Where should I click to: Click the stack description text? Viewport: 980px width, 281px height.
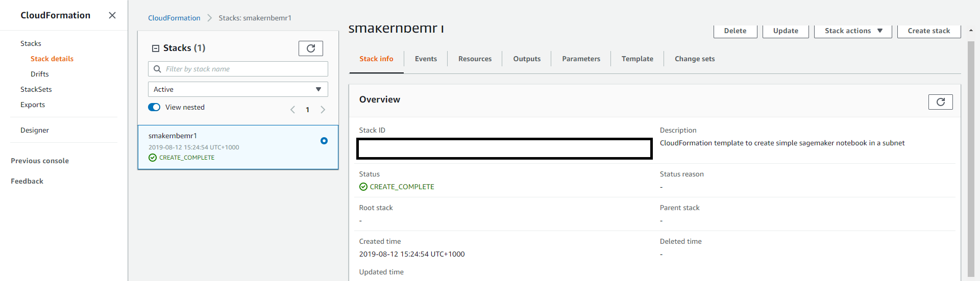pyautogui.click(x=782, y=143)
